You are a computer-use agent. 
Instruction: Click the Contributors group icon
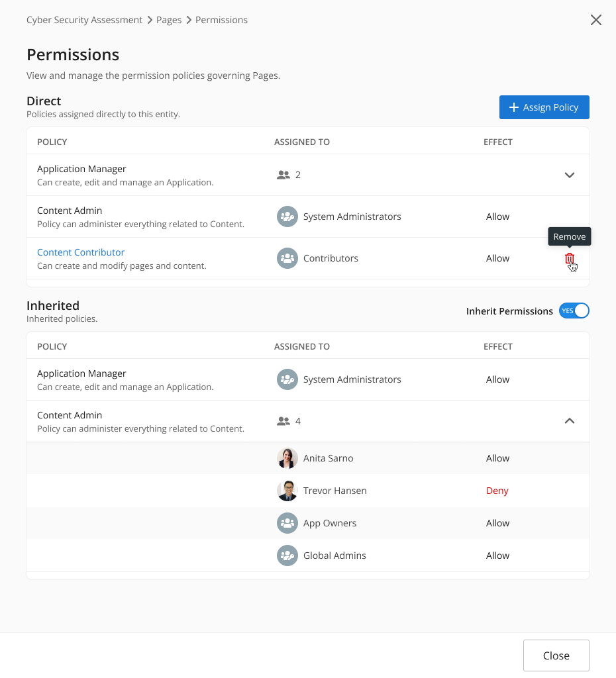(x=287, y=258)
